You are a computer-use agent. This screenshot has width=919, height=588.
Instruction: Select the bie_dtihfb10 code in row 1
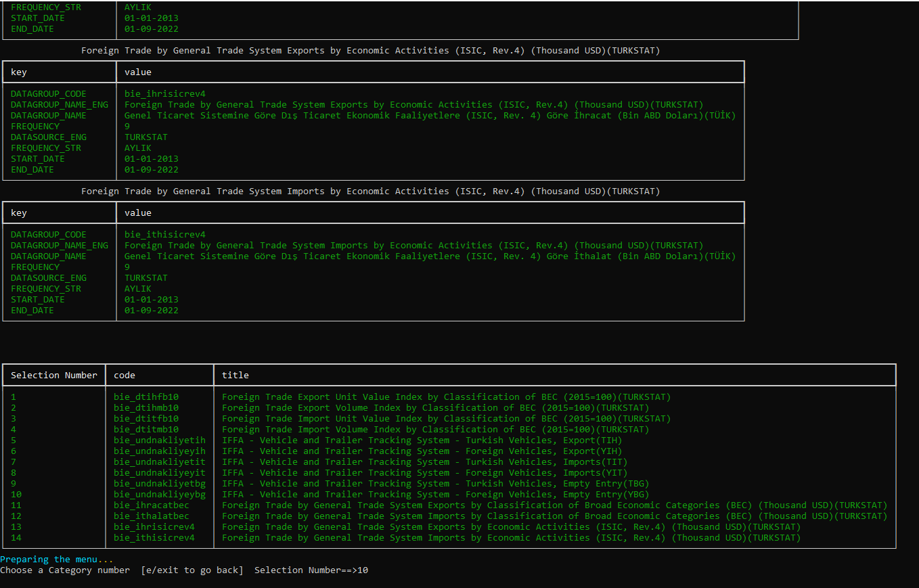coord(146,397)
